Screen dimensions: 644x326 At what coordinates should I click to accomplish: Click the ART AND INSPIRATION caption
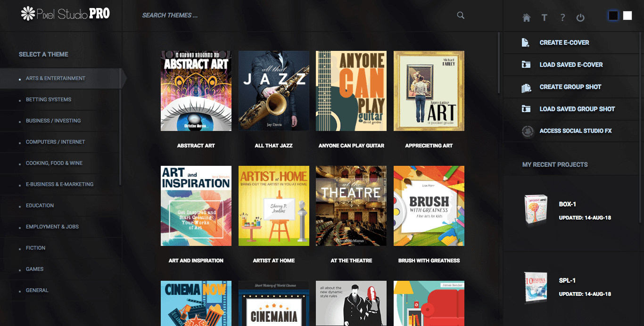[196, 261]
